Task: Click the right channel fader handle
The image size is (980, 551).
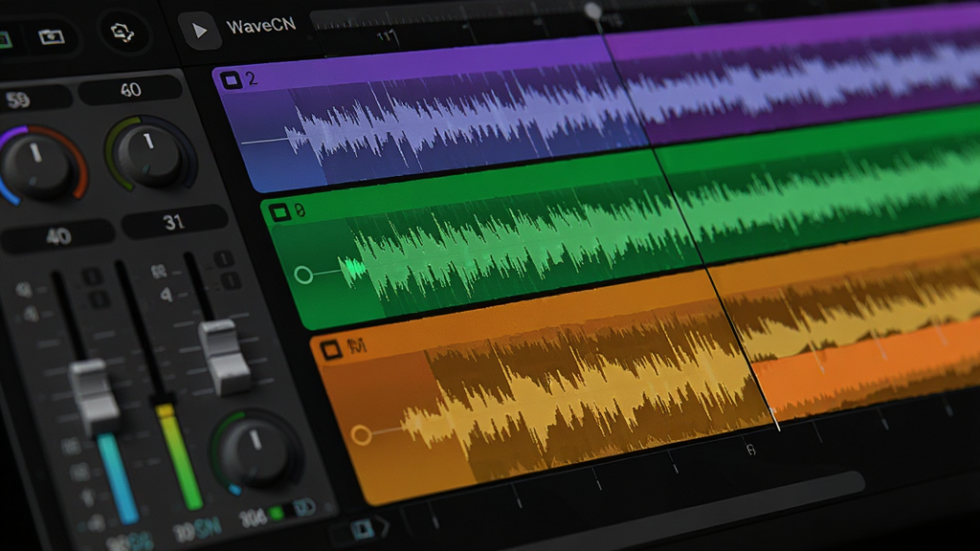Action: (x=224, y=357)
